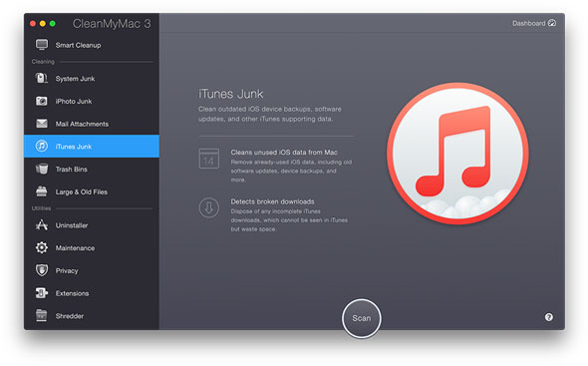Click the Extensions puzzle icon
Screen dimensions: 588x366
click(x=42, y=293)
